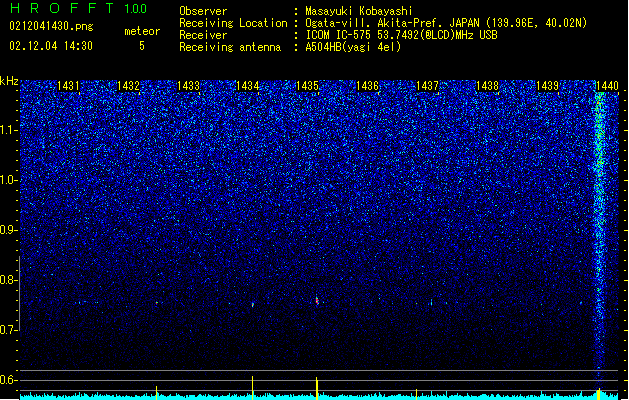
Task: Click the 1438 time axis label
Action: (x=487, y=86)
